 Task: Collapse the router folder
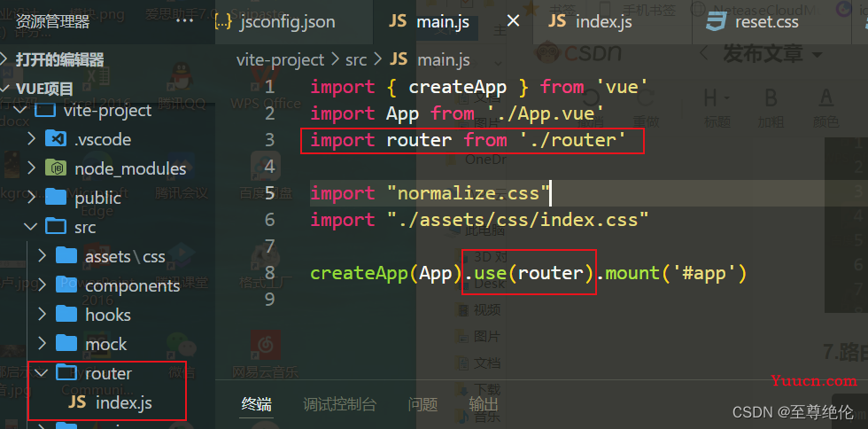point(40,372)
